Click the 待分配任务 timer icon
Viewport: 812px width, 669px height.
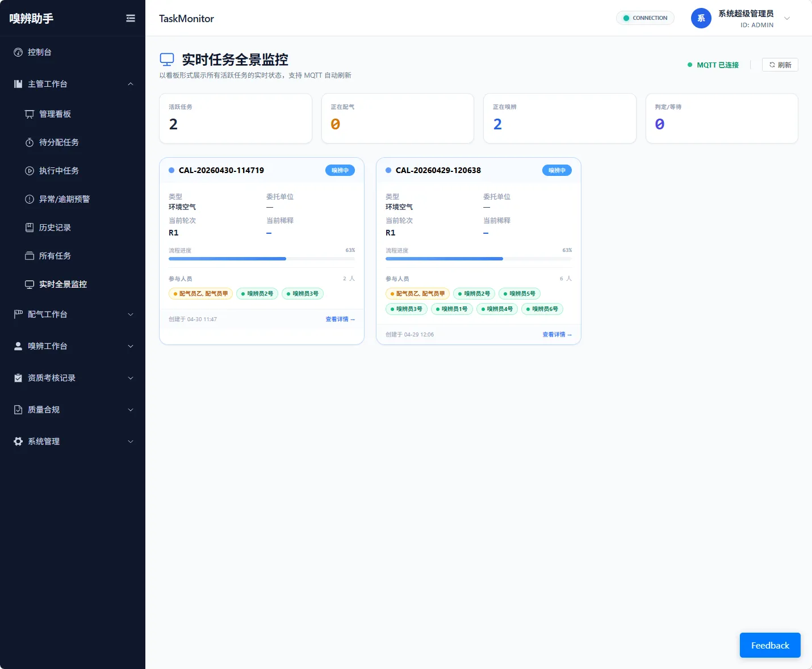(x=30, y=142)
